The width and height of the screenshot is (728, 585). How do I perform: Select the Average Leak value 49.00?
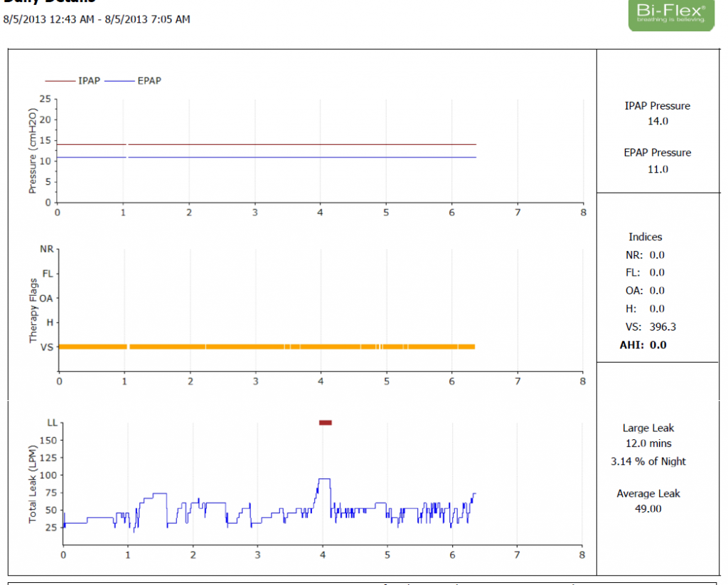coord(648,509)
